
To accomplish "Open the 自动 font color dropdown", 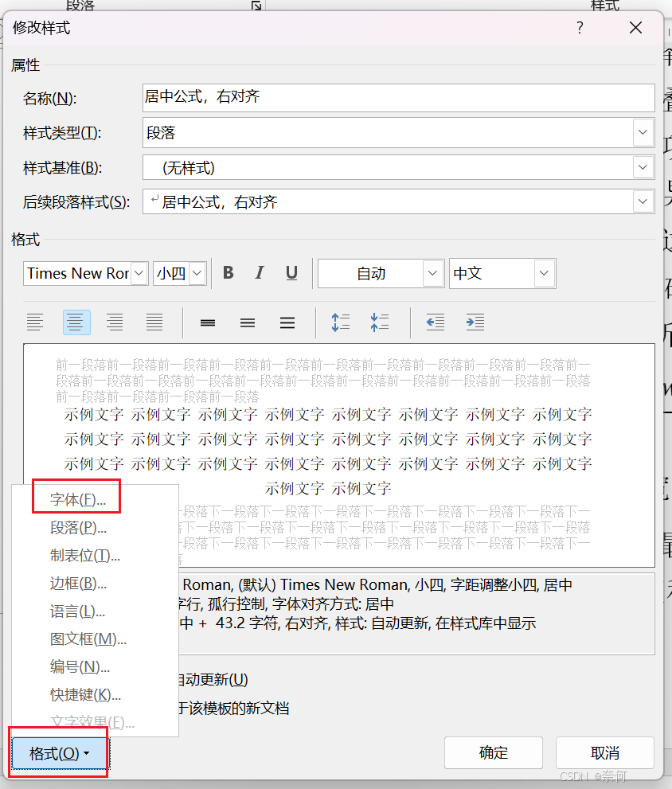I will (x=432, y=273).
